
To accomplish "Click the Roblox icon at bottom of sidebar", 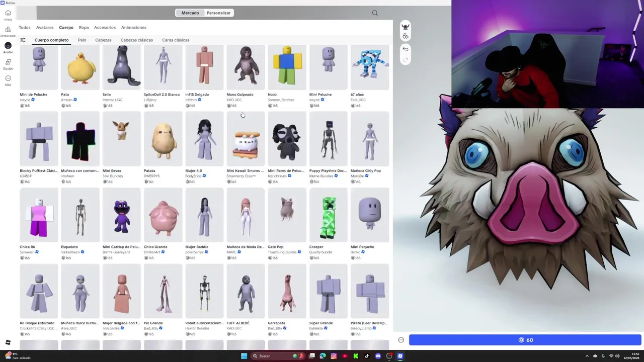I will pyautogui.click(x=8, y=342).
